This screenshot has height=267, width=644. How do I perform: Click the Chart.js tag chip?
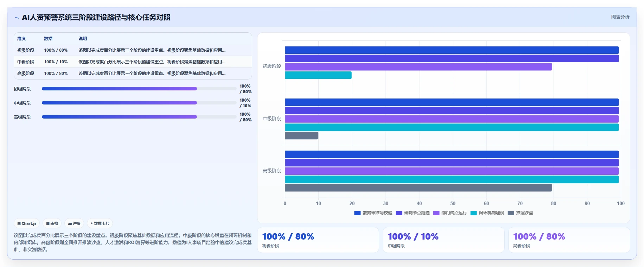tap(27, 223)
